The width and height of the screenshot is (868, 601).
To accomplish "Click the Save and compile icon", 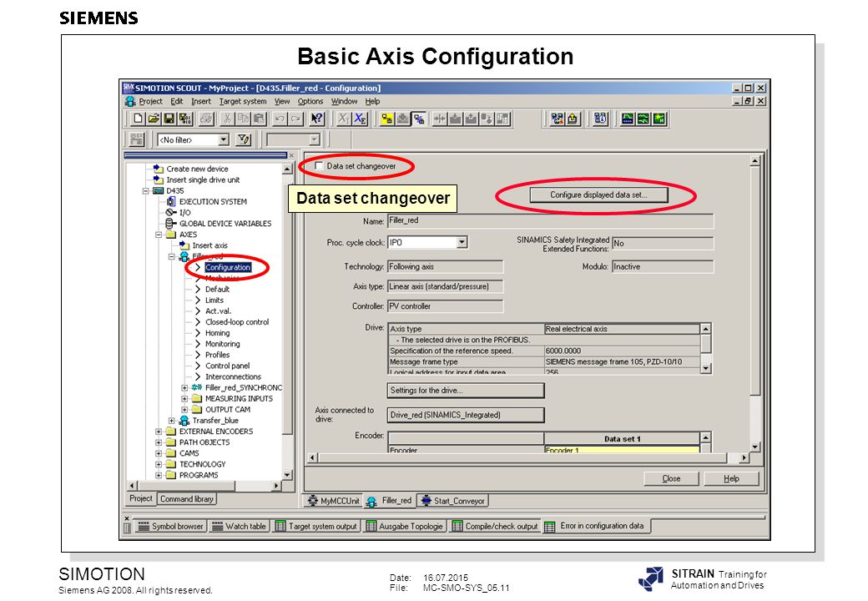I will pyautogui.click(x=185, y=119).
